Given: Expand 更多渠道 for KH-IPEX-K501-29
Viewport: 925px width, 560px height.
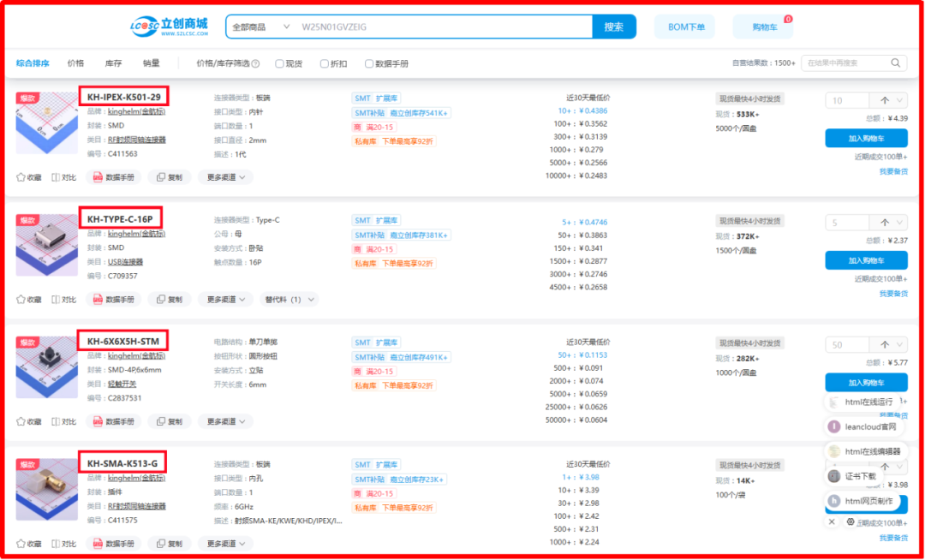Looking at the screenshot, I should click(225, 177).
